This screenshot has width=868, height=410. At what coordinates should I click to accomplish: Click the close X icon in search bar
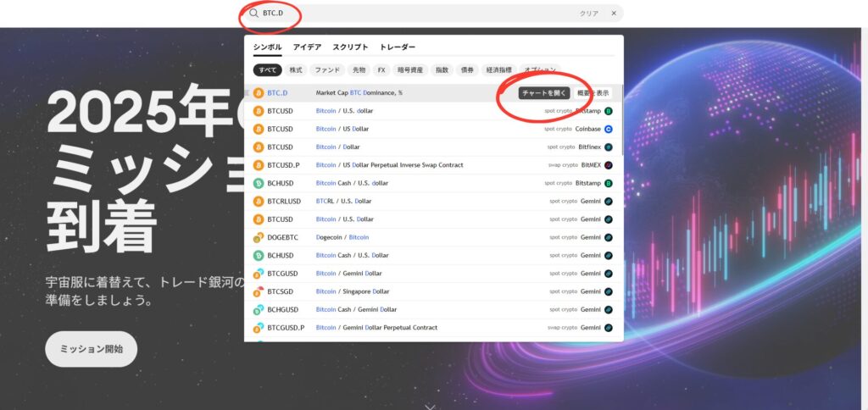pos(613,14)
